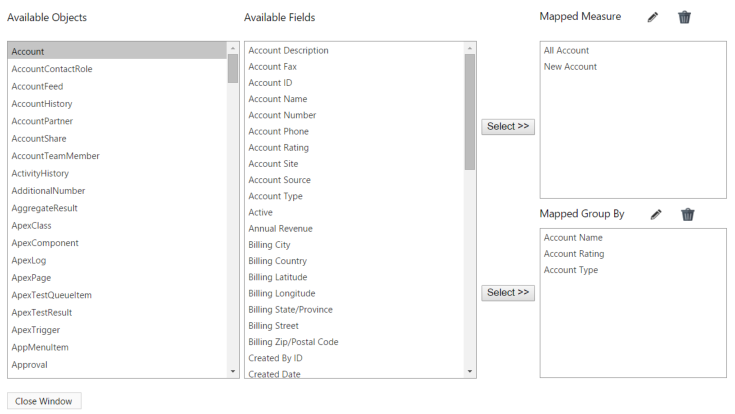Click Select >> button for Mapped Group By
Image resolution: width=735 pixels, height=414 pixels.
pos(508,293)
